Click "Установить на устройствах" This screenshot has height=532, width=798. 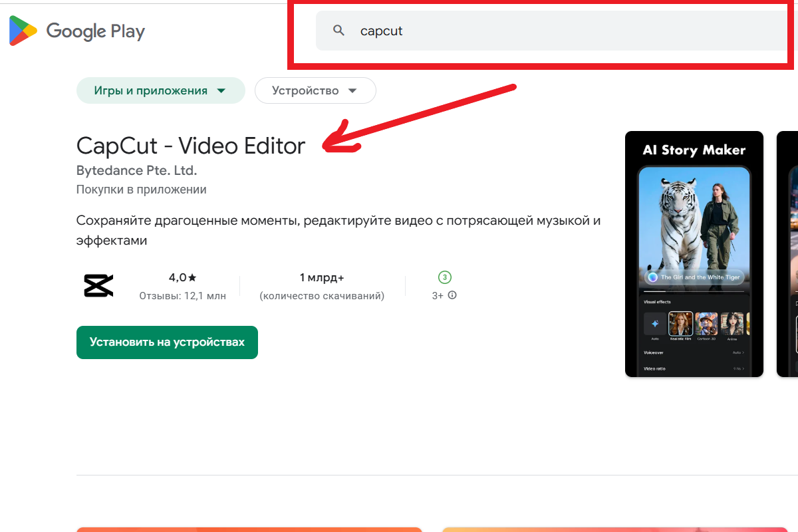pos(167,342)
